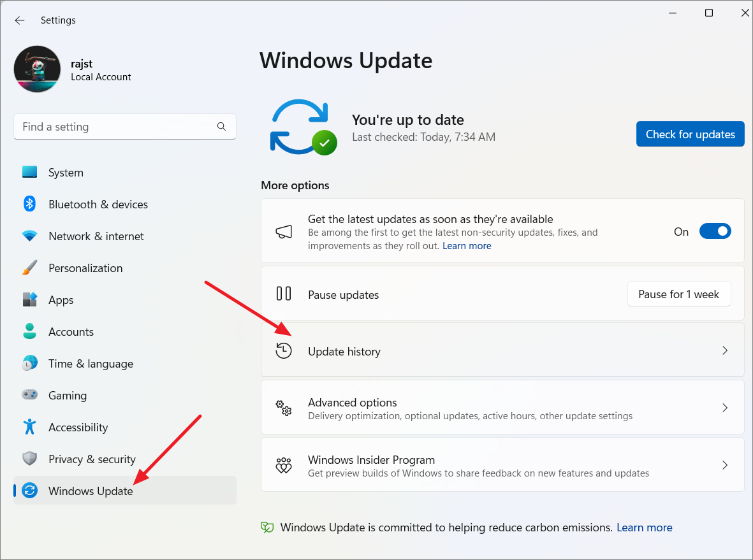Navigate to Accounts label

(71, 332)
